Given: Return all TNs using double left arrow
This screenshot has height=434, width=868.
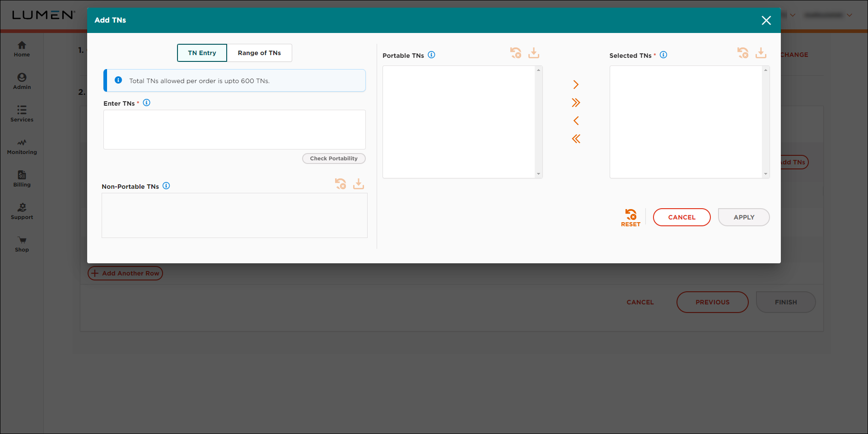Looking at the screenshot, I should [576, 139].
